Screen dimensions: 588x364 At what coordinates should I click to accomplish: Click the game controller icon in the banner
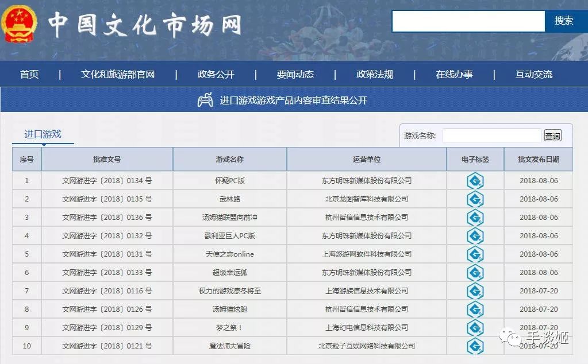204,100
